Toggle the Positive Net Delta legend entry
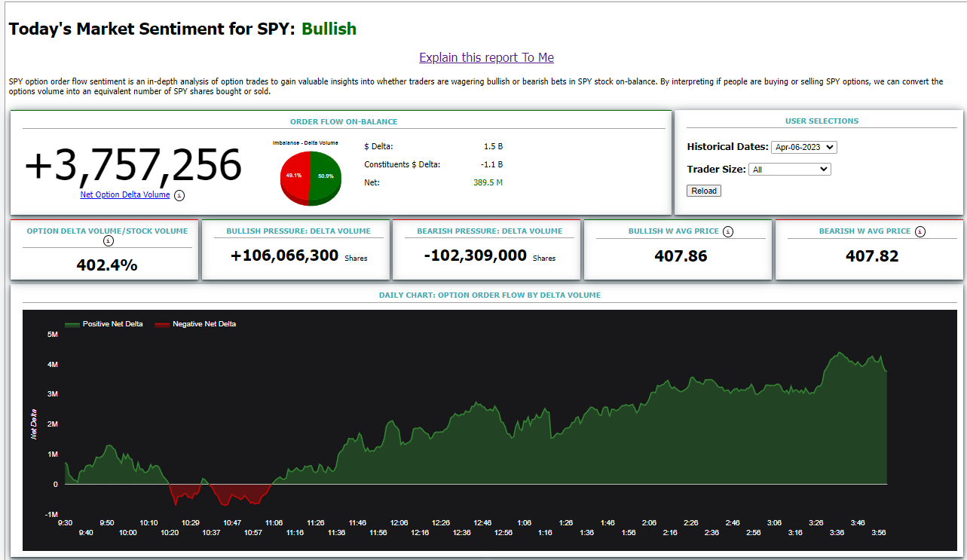Image resolution: width=967 pixels, height=560 pixels. 104,324
